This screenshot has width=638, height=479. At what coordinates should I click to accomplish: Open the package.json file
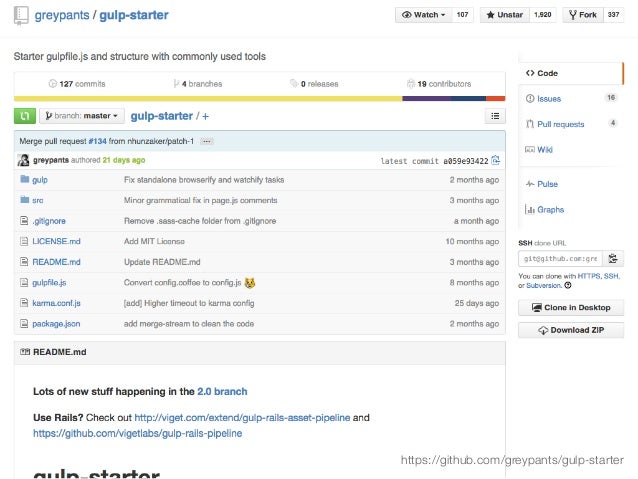tap(56, 324)
